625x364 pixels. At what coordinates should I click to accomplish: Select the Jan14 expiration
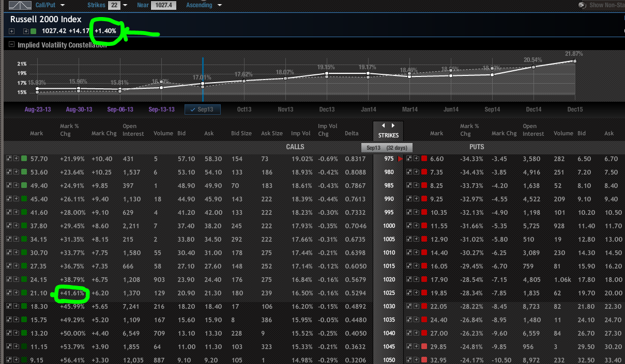point(369,109)
